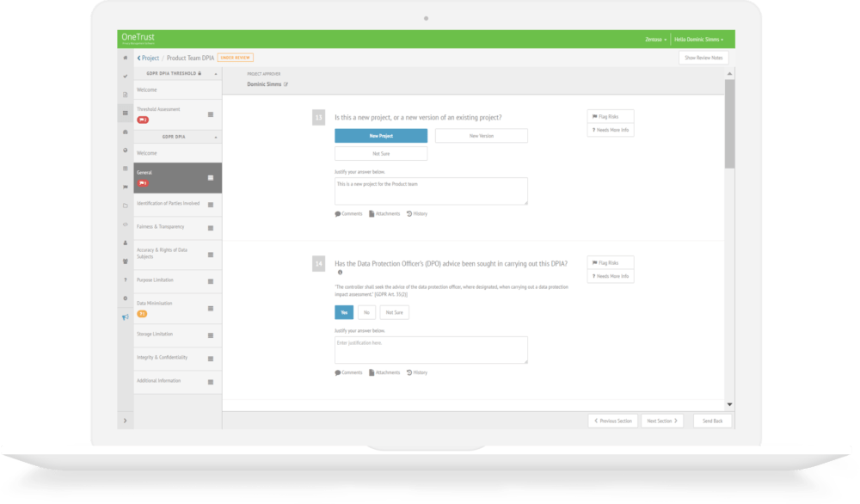
Task: Click Send Back button
Action: click(x=712, y=421)
